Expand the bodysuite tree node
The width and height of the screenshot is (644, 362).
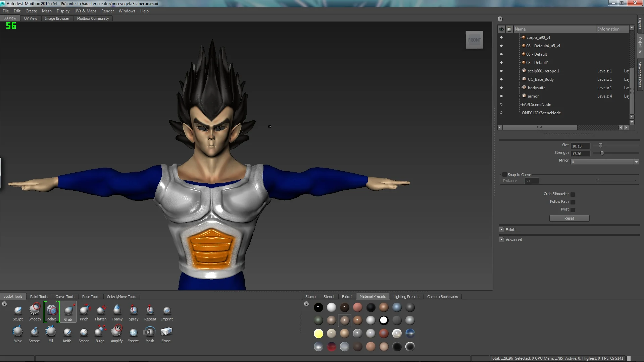tap(519, 88)
